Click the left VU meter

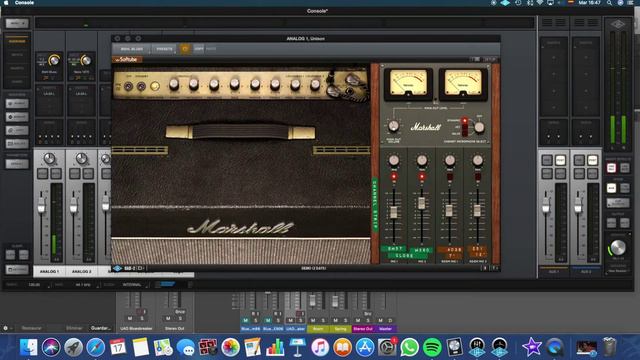pos(408,84)
